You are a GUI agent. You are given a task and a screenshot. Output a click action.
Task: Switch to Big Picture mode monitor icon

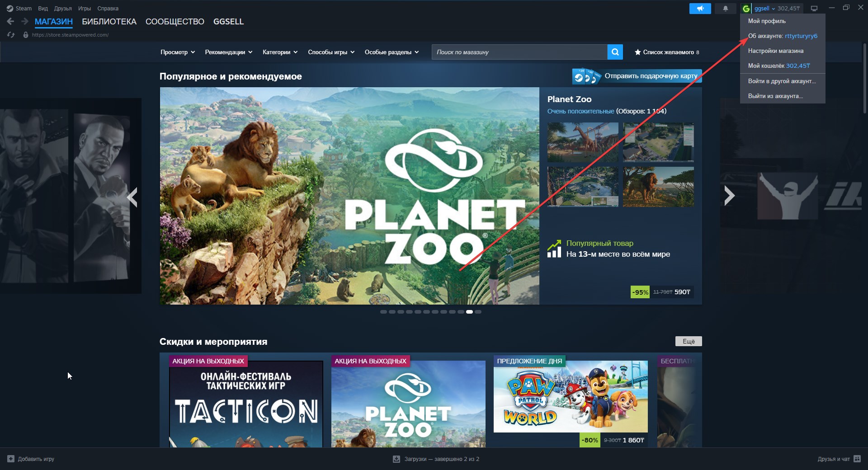(814, 9)
